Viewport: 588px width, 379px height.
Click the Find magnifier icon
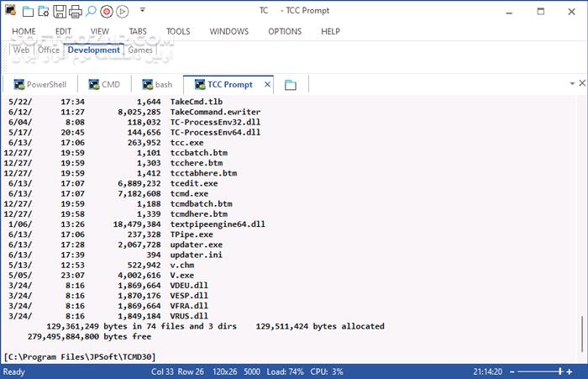click(x=91, y=11)
